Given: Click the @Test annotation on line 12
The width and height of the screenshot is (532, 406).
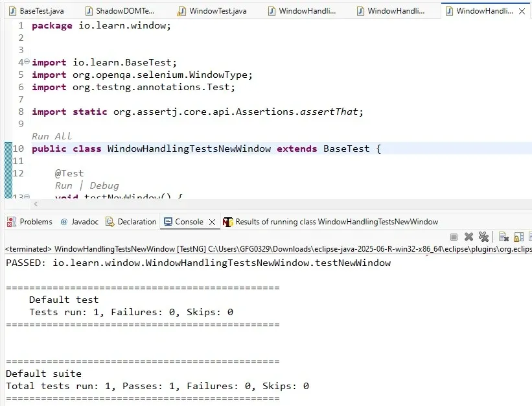Looking at the screenshot, I should tap(69, 173).
